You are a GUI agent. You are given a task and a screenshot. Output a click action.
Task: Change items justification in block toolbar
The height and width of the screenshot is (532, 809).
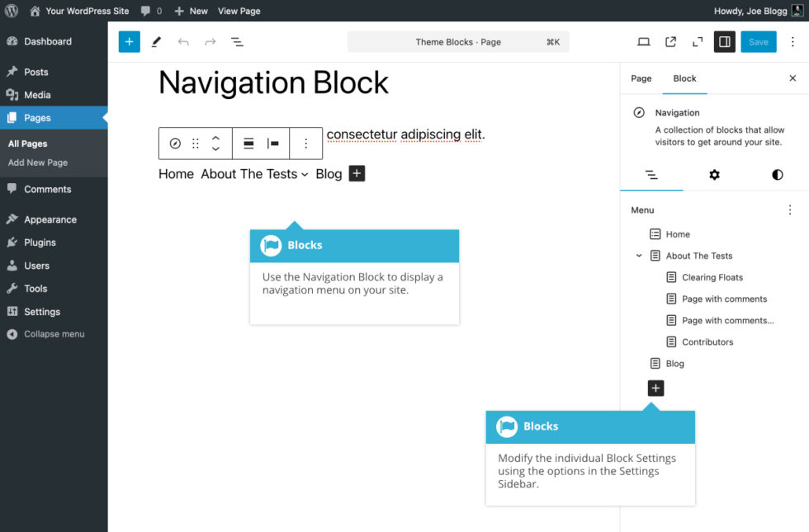(273, 144)
